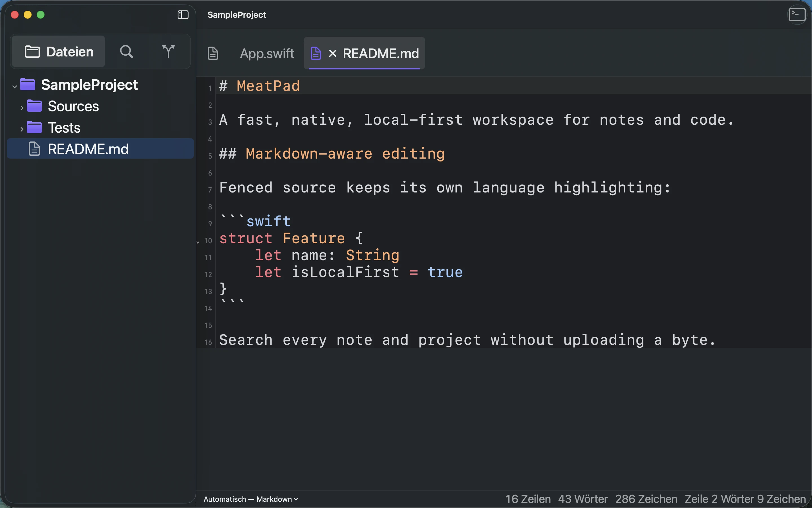
Task: Toggle the sidebar panel icon
Action: tap(183, 15)
